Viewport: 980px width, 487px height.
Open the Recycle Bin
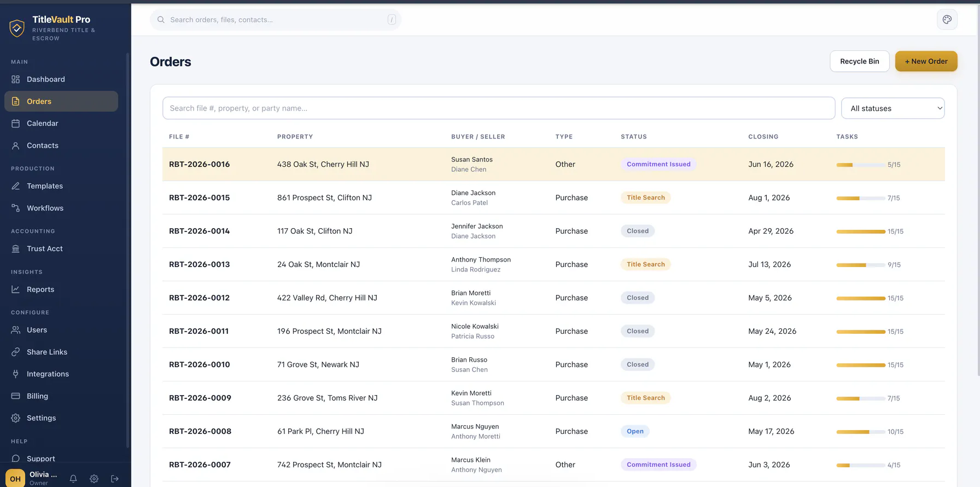point(860,61)
